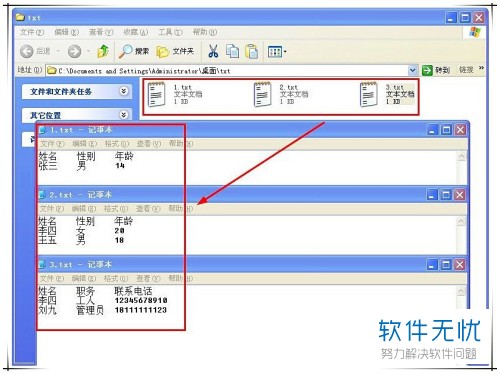Image resolution: width=500 pixels, height=374 pixels.
Task: Open Explorer Edit (编辑) menu
Action: pyautogui.click(x=66, y=32)
